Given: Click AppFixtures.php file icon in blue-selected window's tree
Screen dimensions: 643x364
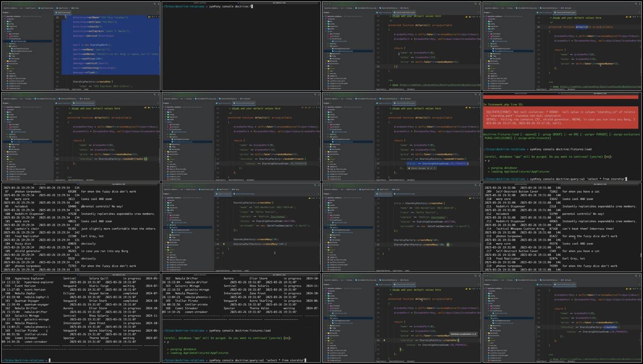Looking at the screenshot, I should tap(12, 41).
